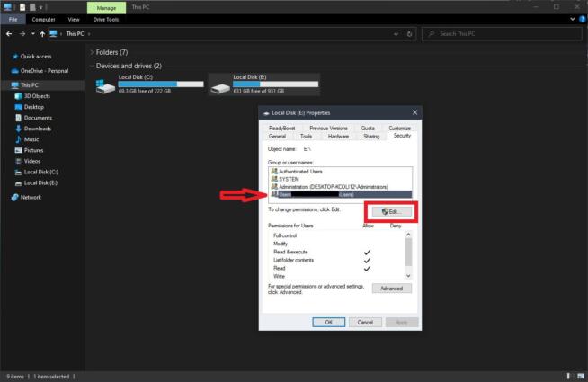Viewport: 588px width, 382px height.
Task: Click the Back navigation arrow
Action: tap(9, 34)
